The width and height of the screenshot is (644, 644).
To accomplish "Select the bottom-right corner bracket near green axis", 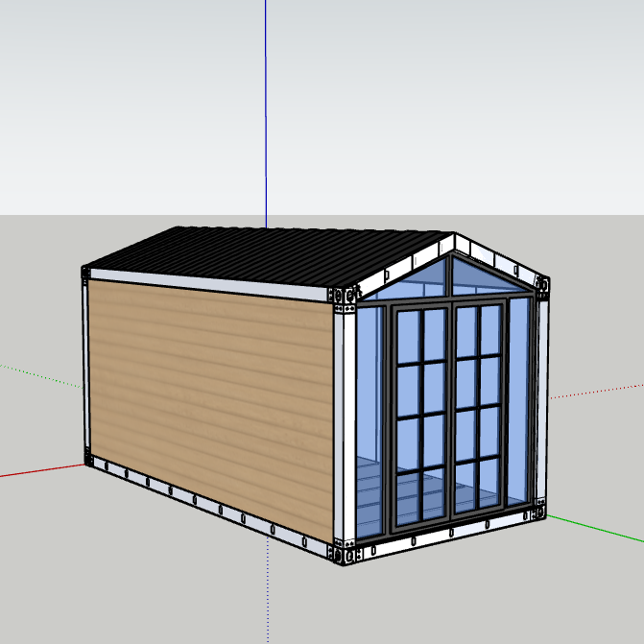I will coord(538,511).
